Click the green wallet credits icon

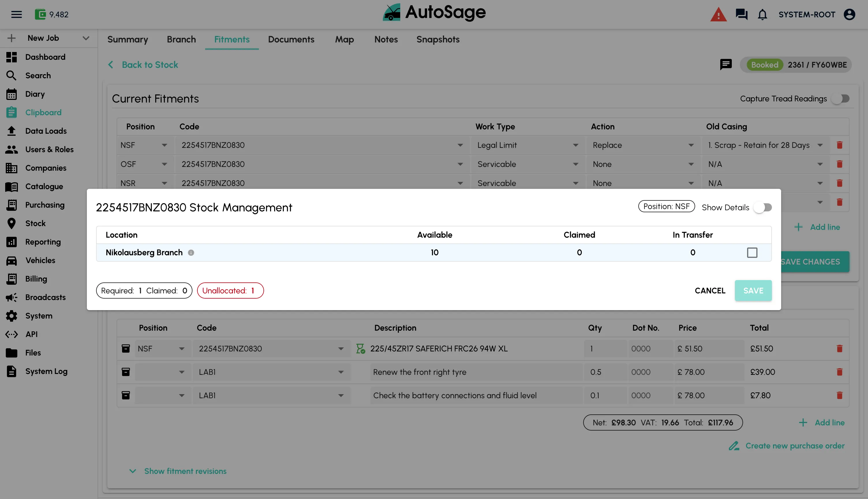point(40,14)
